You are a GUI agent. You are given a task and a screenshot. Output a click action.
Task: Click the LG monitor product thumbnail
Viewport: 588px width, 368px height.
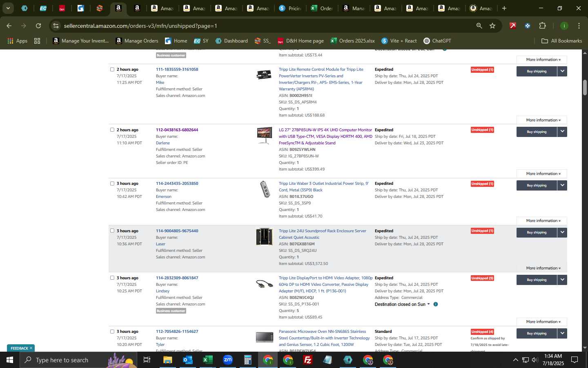pos(265,136)
